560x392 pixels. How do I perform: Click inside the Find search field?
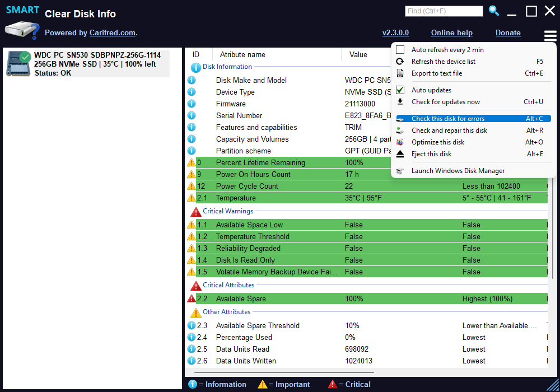[x=444, y=11]
